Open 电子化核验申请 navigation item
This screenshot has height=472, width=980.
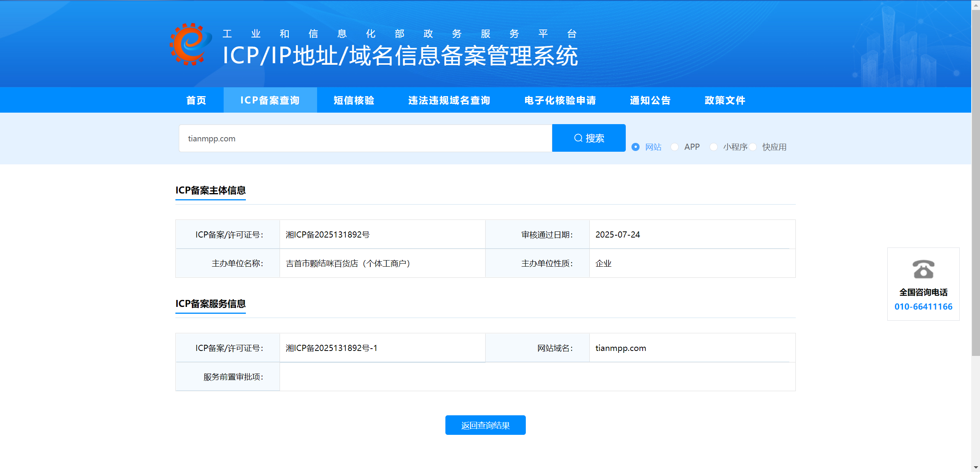(x=560, y=100)
